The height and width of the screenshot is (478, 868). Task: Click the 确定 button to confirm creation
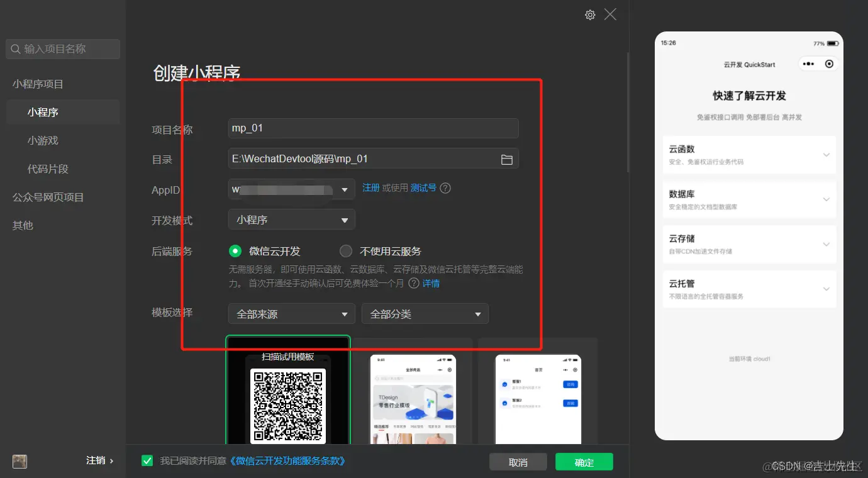(x=584, y=461)
